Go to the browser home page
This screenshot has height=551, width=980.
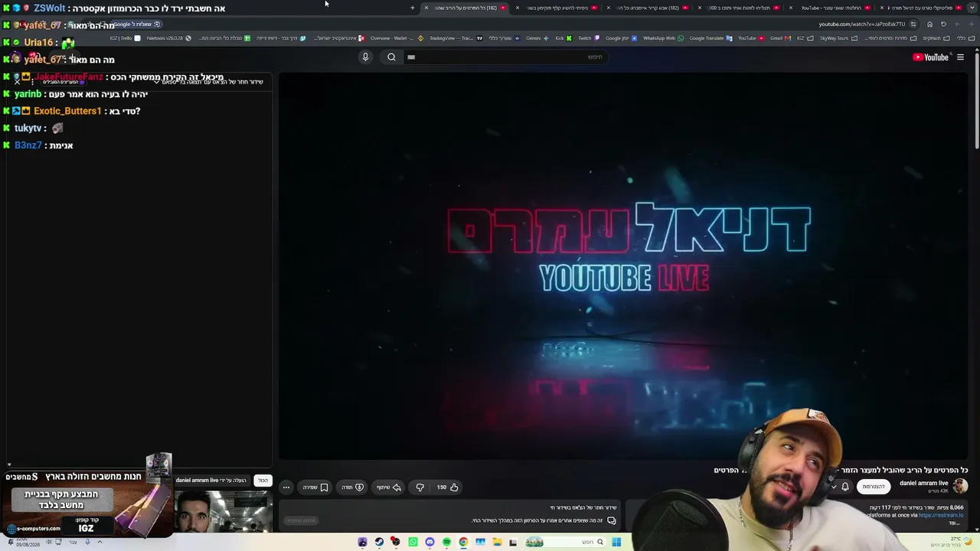pos(929,24)
